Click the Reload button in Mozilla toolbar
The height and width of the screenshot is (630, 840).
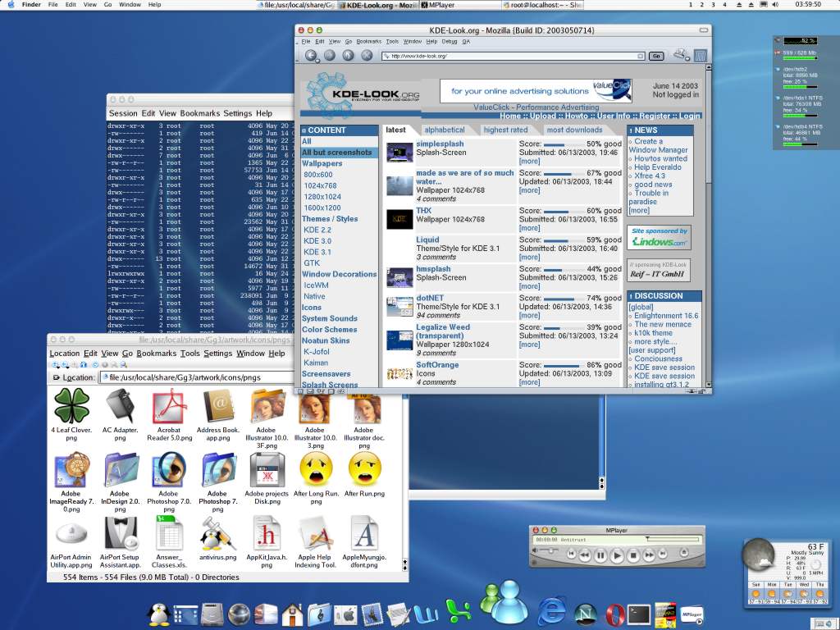[x=348, y=55]
